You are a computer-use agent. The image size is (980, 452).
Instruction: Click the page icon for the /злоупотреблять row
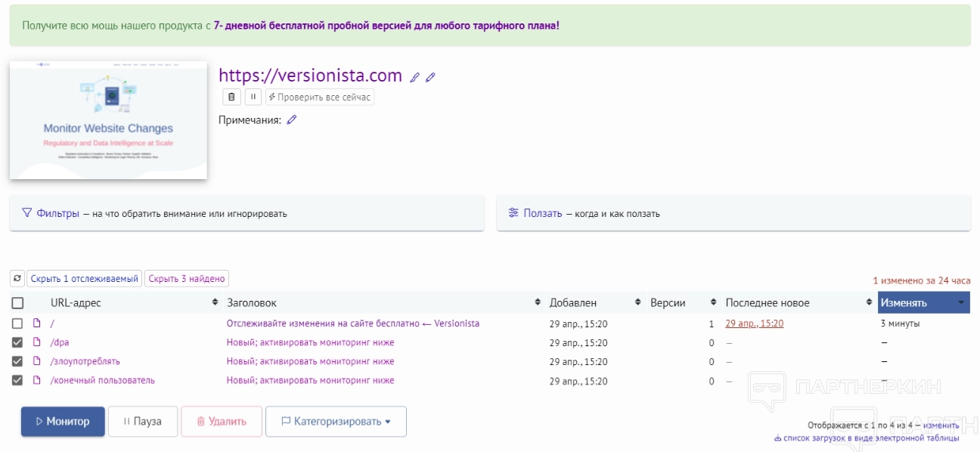[36, 361]
